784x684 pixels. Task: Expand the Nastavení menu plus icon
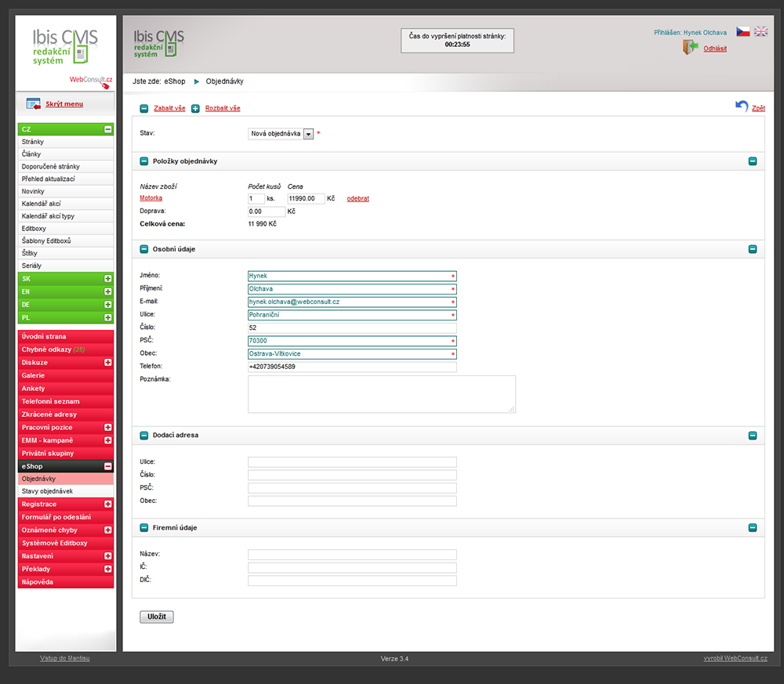107,556
